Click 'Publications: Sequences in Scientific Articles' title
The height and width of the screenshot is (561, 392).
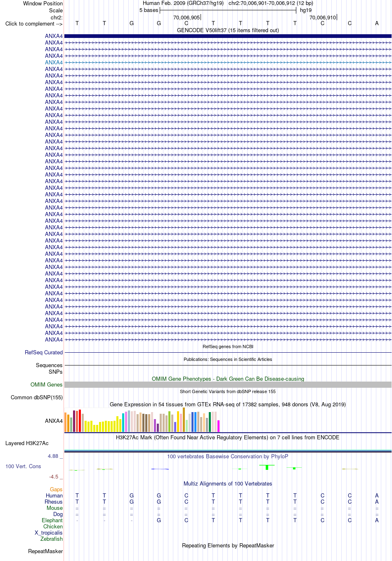coord(228,359)
